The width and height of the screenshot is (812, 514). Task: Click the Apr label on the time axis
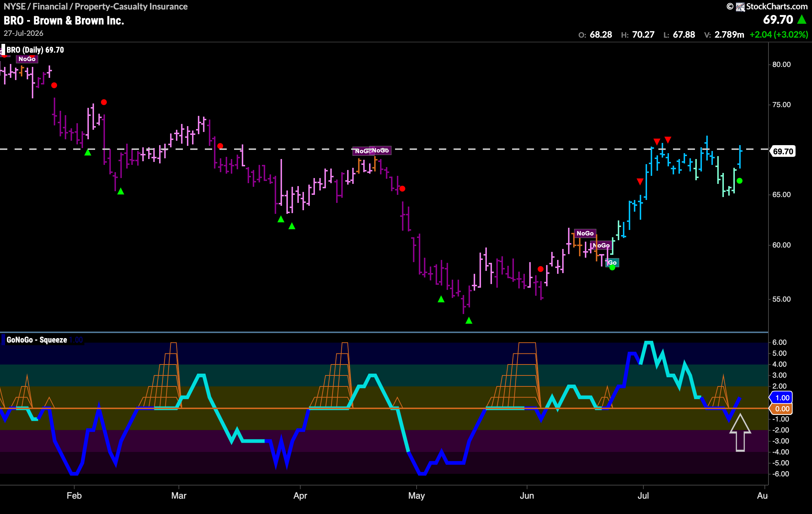pos(300,496)
